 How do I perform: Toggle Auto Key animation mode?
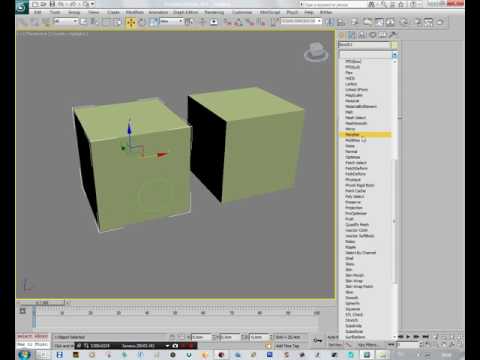(x=332, y=337)
